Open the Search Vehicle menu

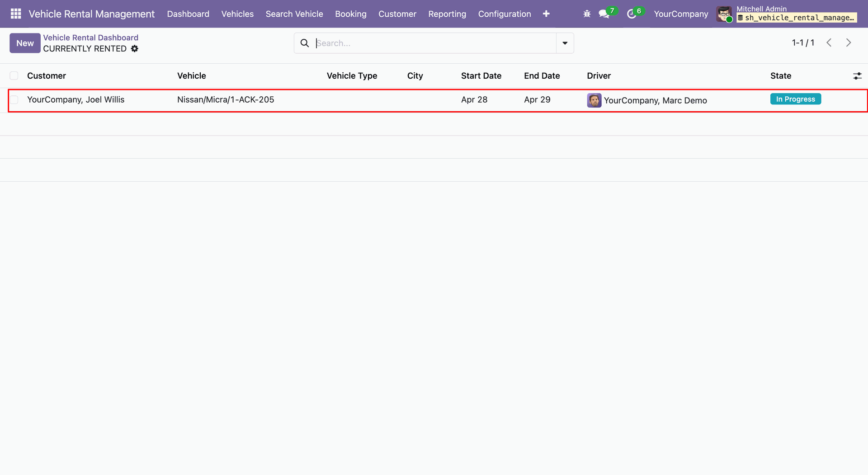294,14
